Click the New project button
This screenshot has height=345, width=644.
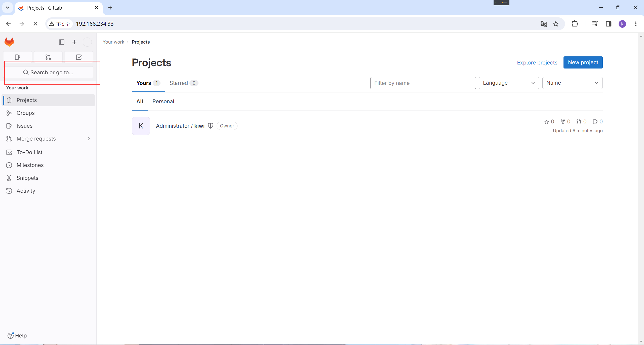click(x=583, y=62)
